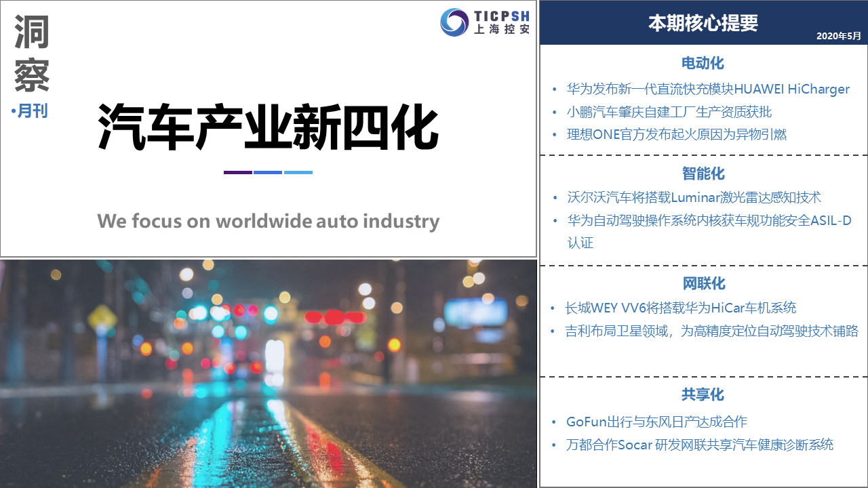This screenshot has height=488, width=868.
Task: Select the 汽车产业新四化 main title
Action: tap(269, 127)
